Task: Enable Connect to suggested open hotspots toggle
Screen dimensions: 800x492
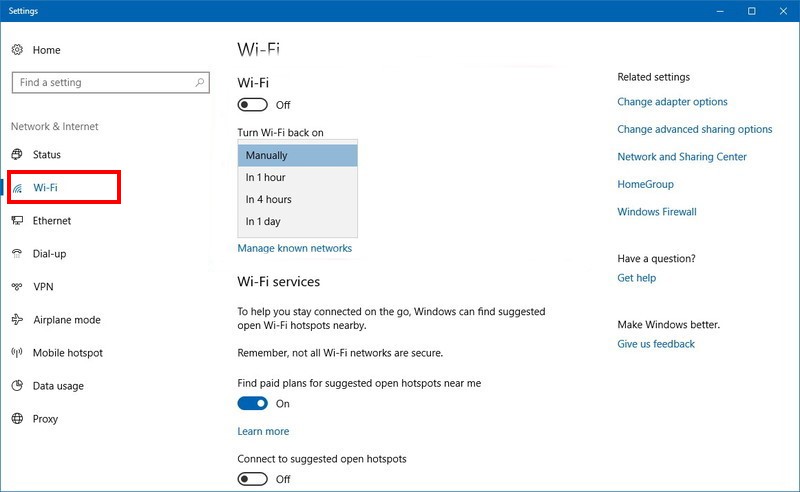Action: 253,479
